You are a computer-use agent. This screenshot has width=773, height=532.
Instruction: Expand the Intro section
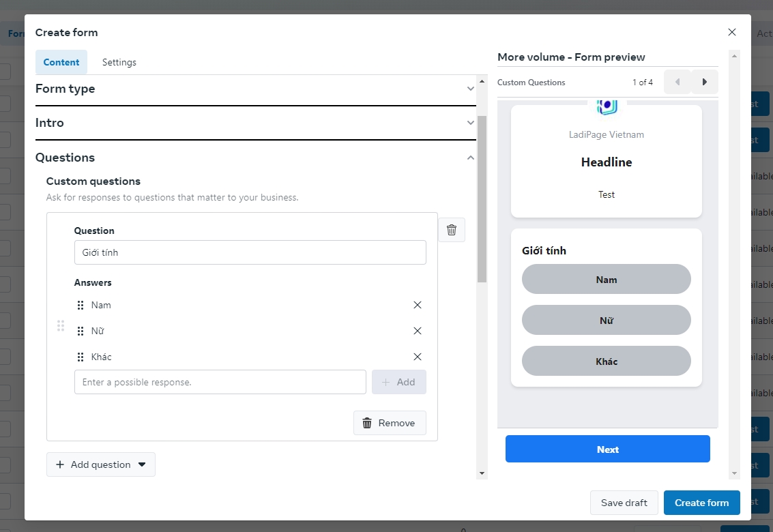click(x=470, y=123)
